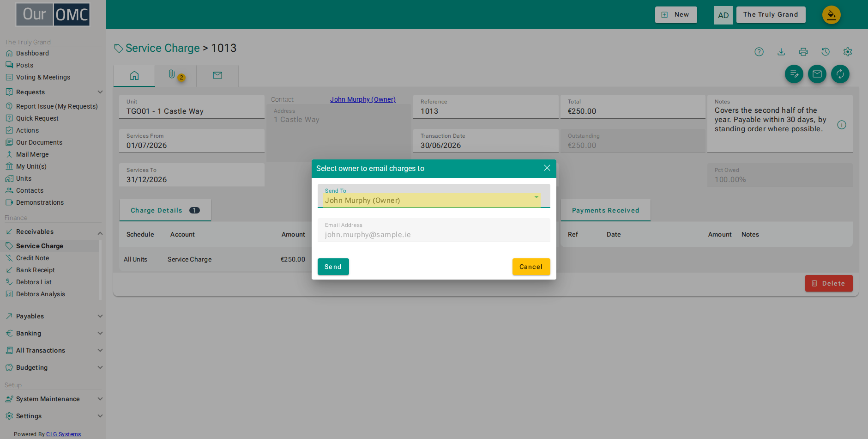The image size is (868, 439).
Task: Click the Notes info icon
Action: [842, 125]
